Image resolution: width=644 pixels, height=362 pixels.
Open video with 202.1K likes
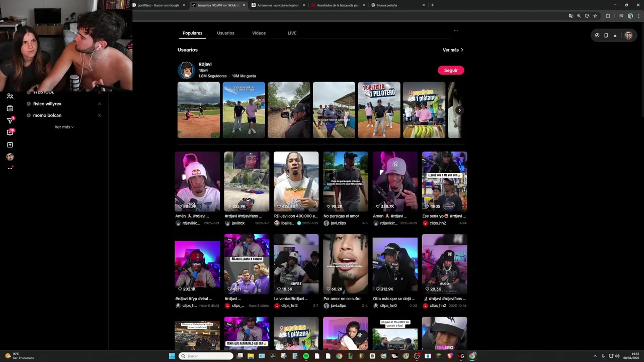click(197, 264)
